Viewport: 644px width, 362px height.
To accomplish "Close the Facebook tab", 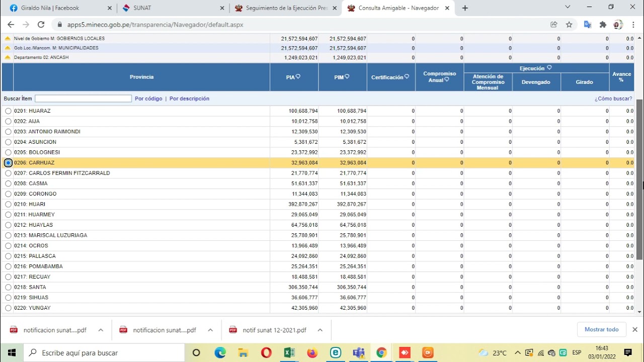I will pyautogui.click(x=110, y=8).
